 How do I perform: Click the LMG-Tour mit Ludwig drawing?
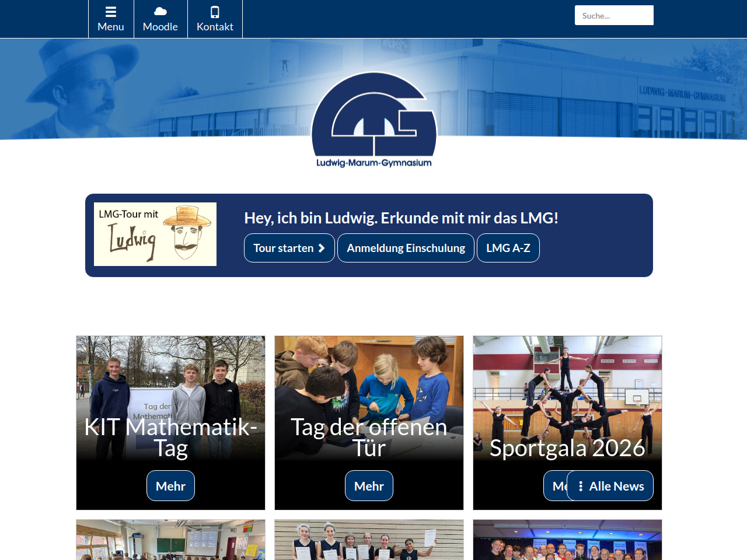pyautogui.click(x=155, y=234)
